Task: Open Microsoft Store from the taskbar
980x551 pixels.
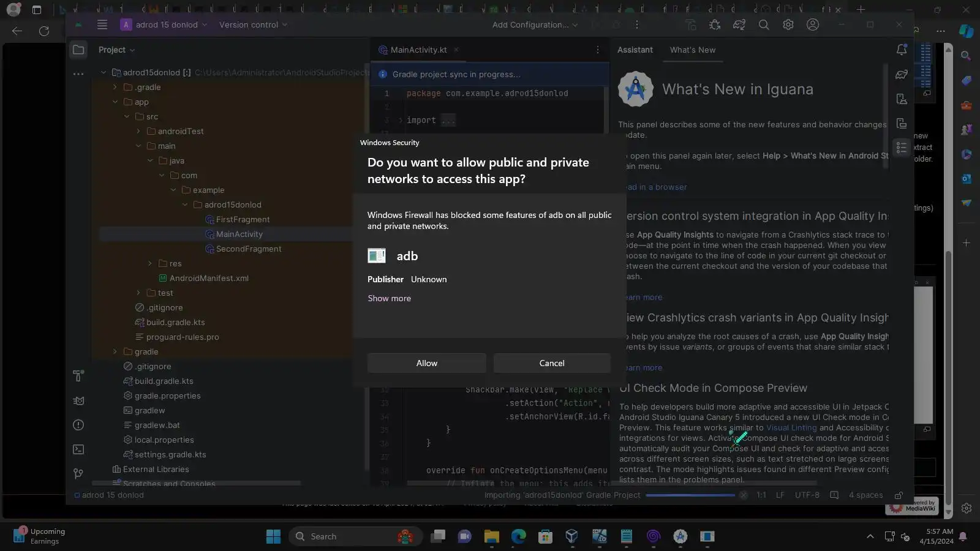Action: (x=545, y=536)
